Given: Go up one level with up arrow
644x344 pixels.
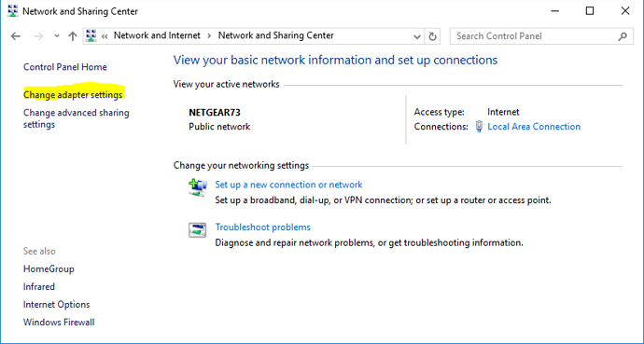Looking at the screenshot, I should [x=73, y=36].
